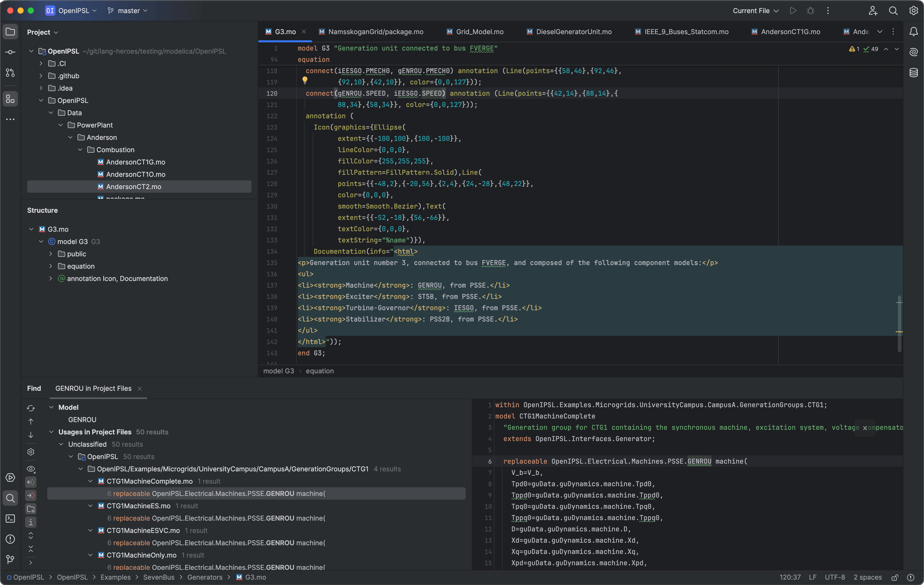Go to previous occurrence arrow
The image size is (924, 585).
[31, 422]
